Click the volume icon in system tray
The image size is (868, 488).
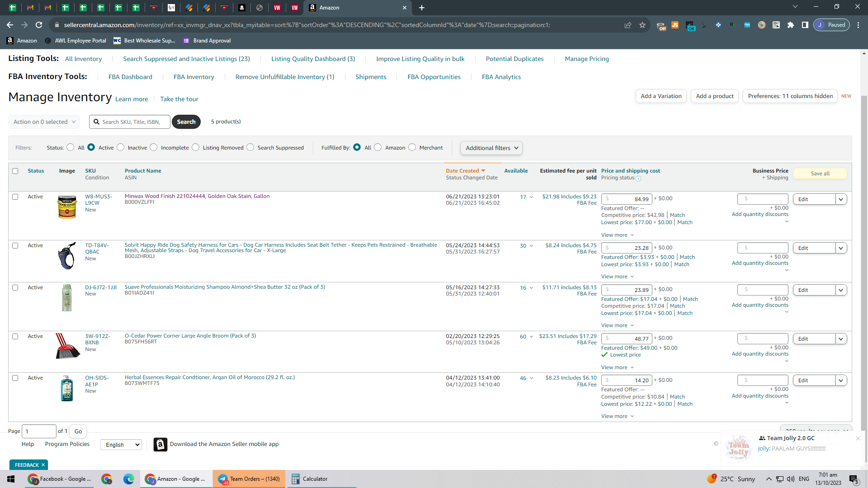(x=791, y=479)
